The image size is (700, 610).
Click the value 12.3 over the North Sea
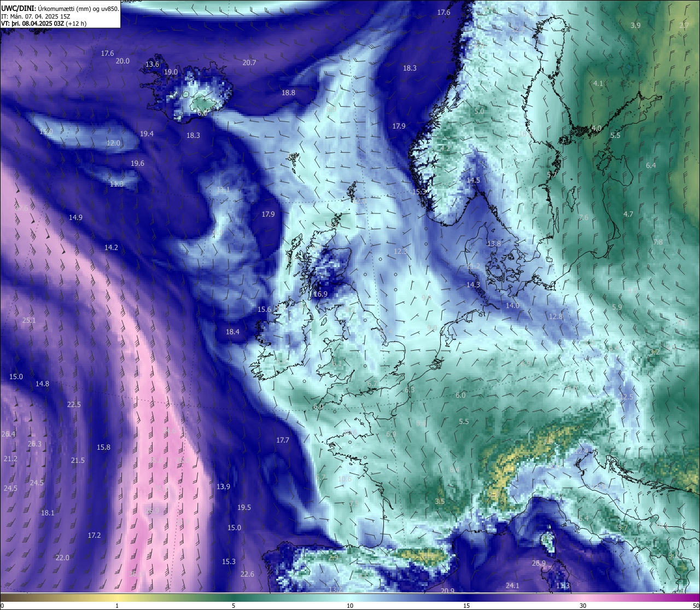[x=400, y=252]
